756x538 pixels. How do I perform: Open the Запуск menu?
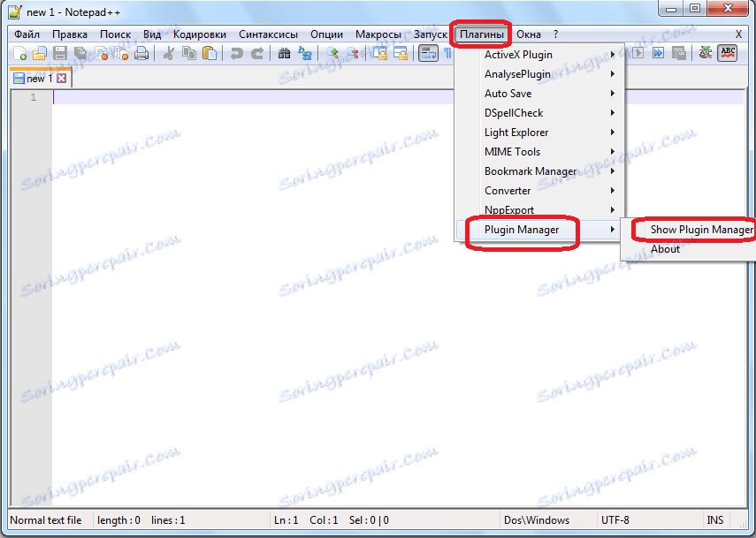tap(431, 34)
